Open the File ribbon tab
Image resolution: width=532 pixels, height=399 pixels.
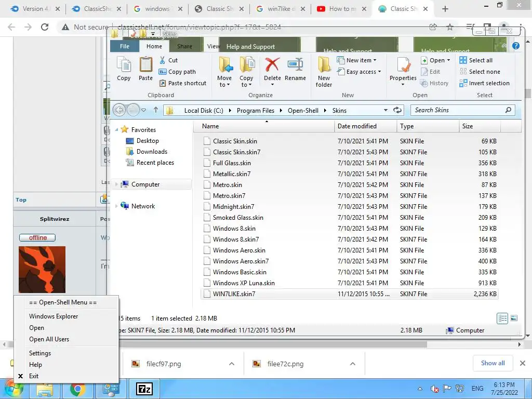click(125, 46)
